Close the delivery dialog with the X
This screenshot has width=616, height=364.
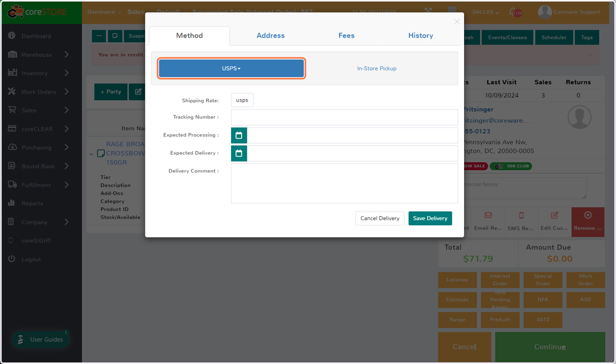tap(457, 22)
